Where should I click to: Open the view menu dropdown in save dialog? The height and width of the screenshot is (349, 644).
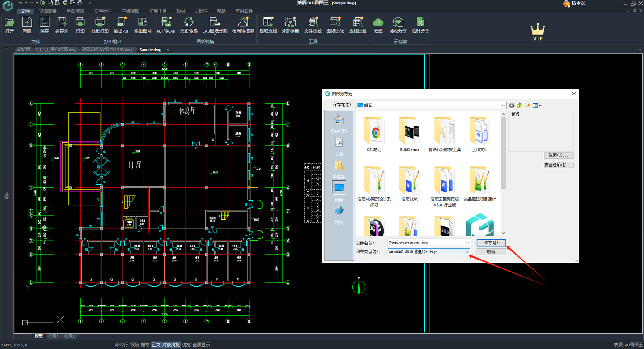[540, 106]
